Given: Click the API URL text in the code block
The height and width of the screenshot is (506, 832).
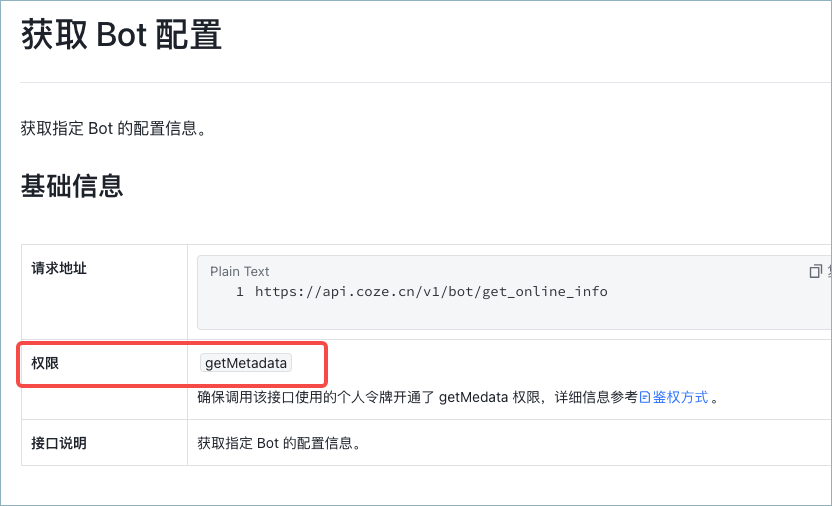Looking at the screenshot, I should [x=431, y=292].
